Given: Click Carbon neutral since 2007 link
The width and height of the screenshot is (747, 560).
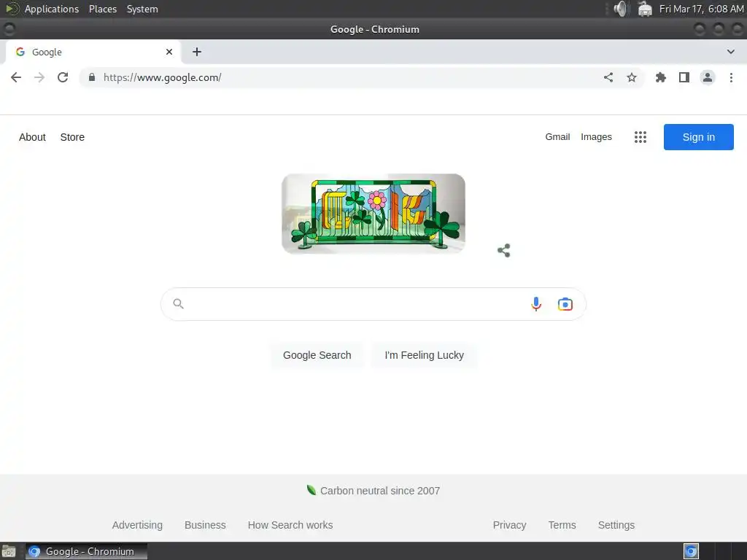Looking at the screenshot, I should point(379,491).
